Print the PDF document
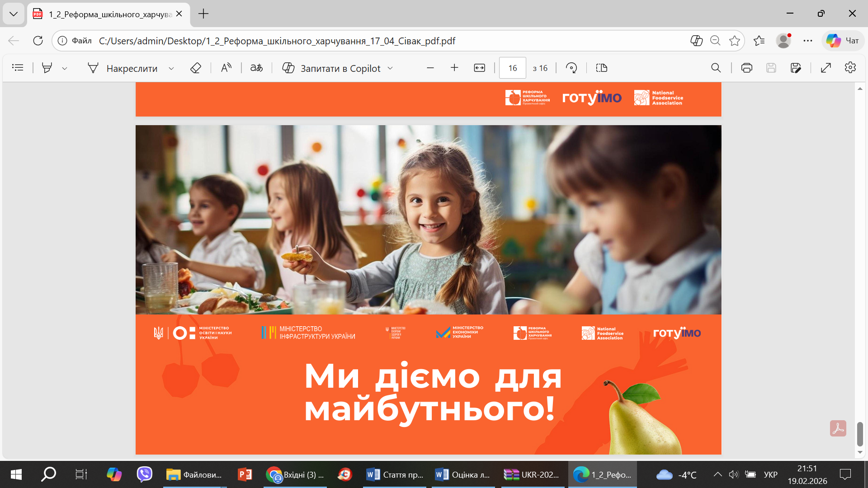The width and height of the screenshot is (868, 488). (x=746, y=68)
